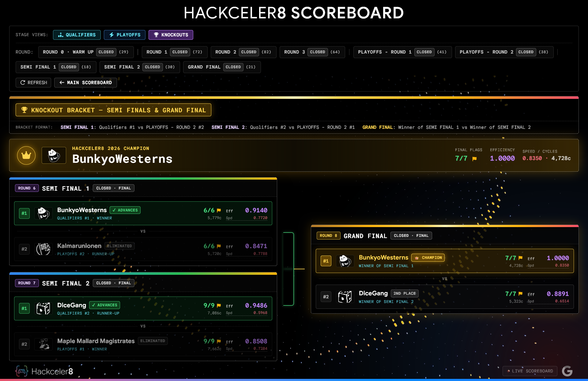
Task: Open Round 2 with 82 entries
Action: pyautogui.click(x=243, y=52)
